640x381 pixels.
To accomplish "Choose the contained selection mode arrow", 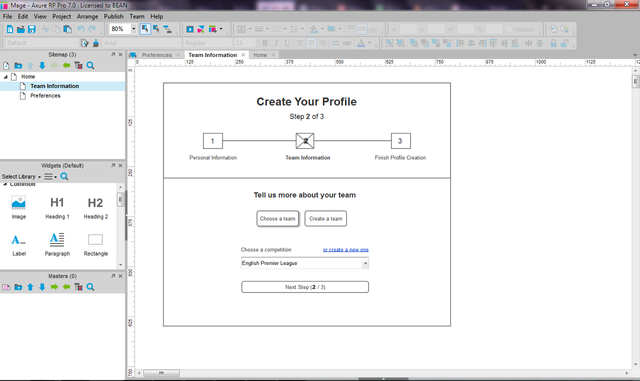I will tap(156, 29).
